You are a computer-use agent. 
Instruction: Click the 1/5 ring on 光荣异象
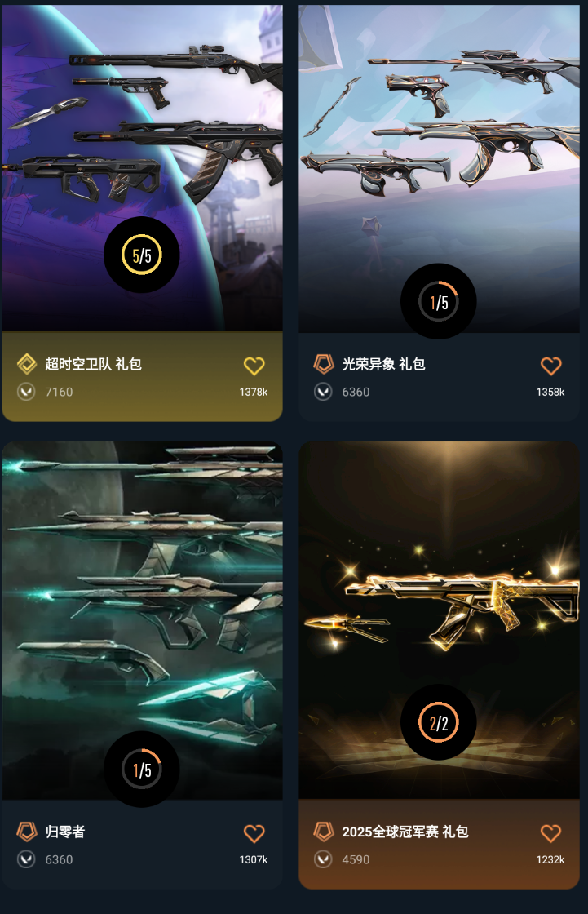[438, 301]
